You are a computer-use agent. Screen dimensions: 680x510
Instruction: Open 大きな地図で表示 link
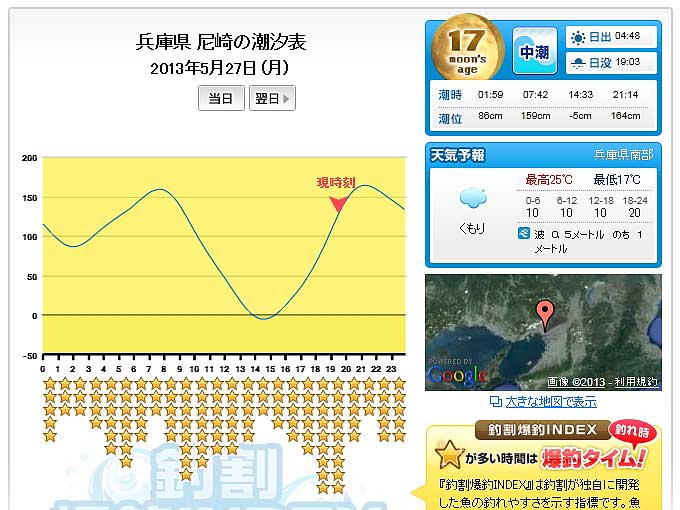point(551,402)
